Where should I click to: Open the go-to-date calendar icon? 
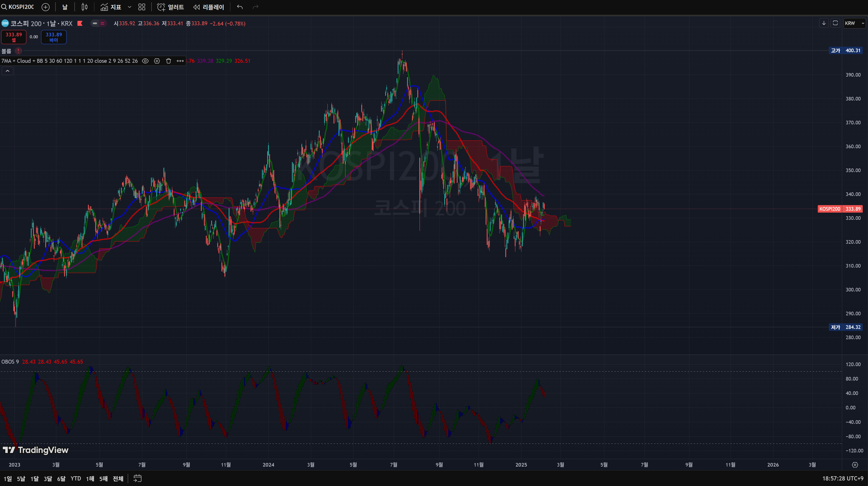[137, 478]
